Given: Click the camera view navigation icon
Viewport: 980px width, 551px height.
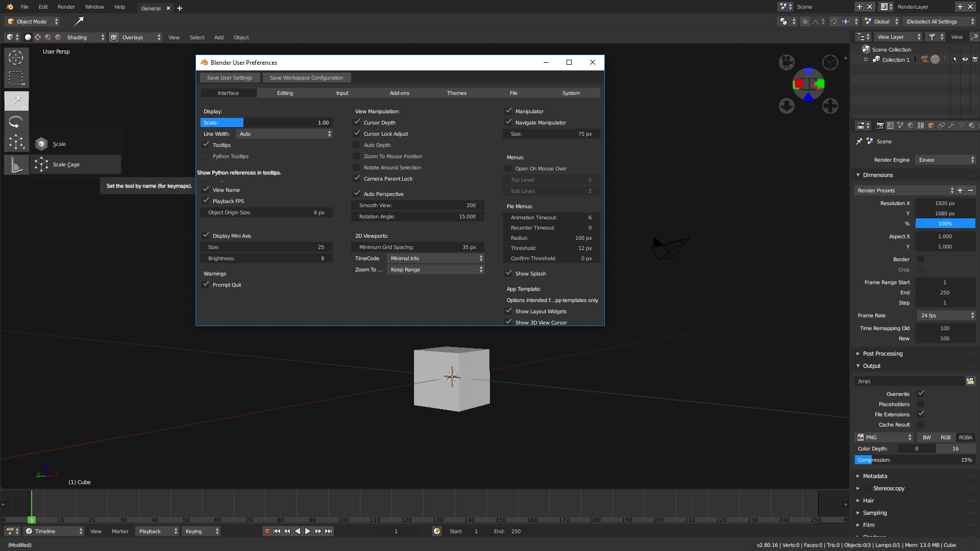Looking at the screenshot, I should point(787,62).
